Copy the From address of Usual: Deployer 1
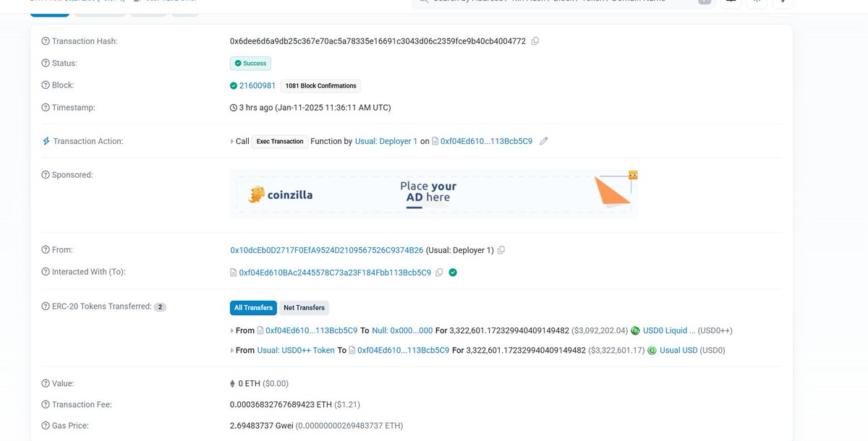Image resolution: width=868 pixels, height=441 pixels. tap(501, 249)
